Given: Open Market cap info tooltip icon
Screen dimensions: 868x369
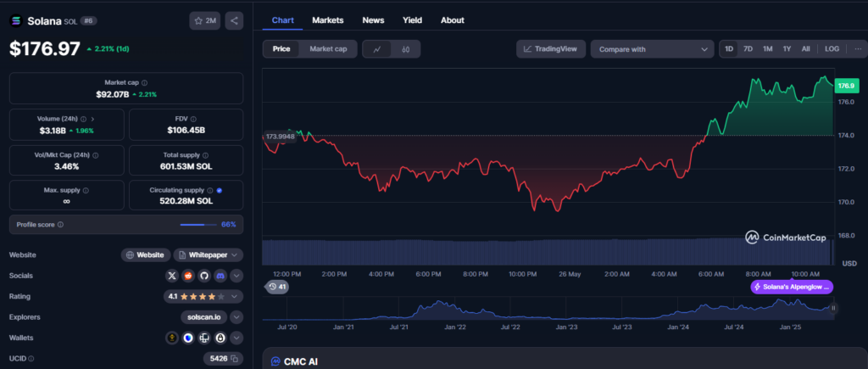Looking at the screenshot, I should coord(144,82).
